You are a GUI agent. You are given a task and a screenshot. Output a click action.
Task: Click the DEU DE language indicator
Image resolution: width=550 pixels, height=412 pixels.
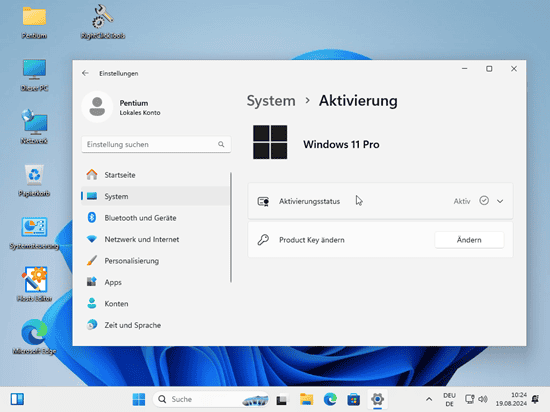(x=449, y=399)
